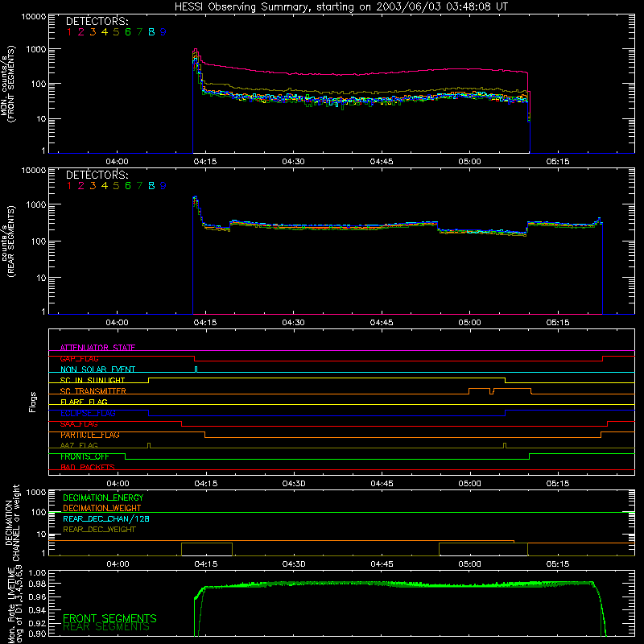Click DETECTORS: label in rear segments panel
Viewport: 644px width, 644px height.
pyautogui.click(x=97, y=175)
